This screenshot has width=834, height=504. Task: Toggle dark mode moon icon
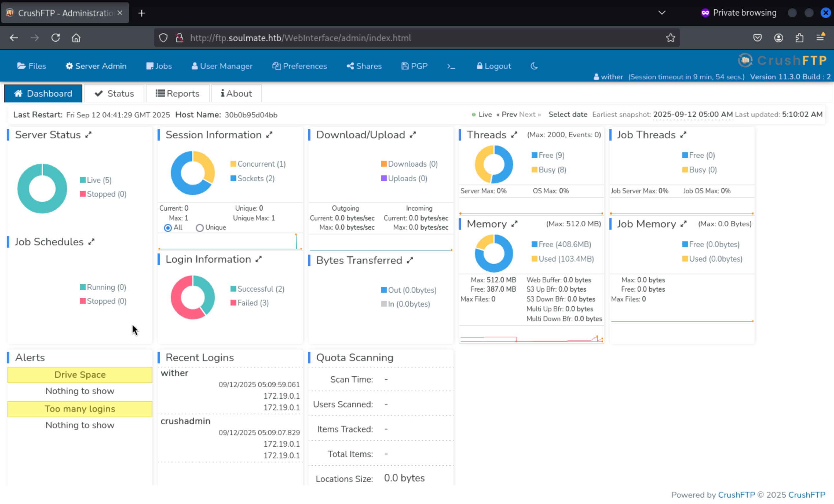(534, 66)
